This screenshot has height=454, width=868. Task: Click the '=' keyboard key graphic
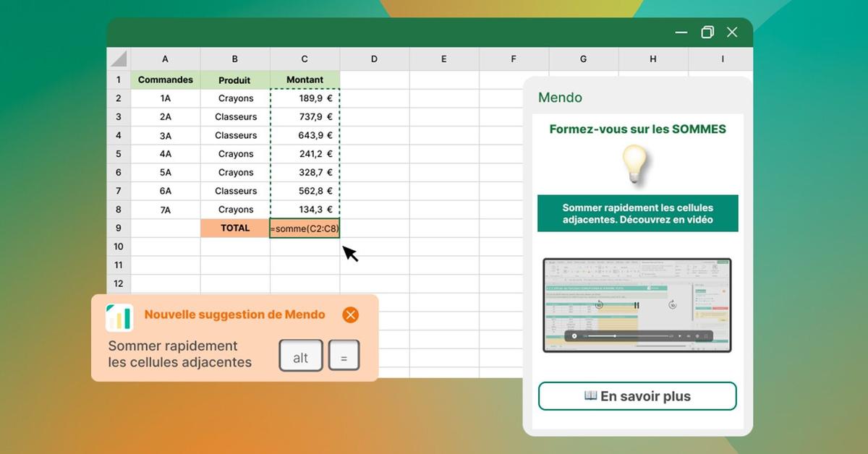(345, 356)
